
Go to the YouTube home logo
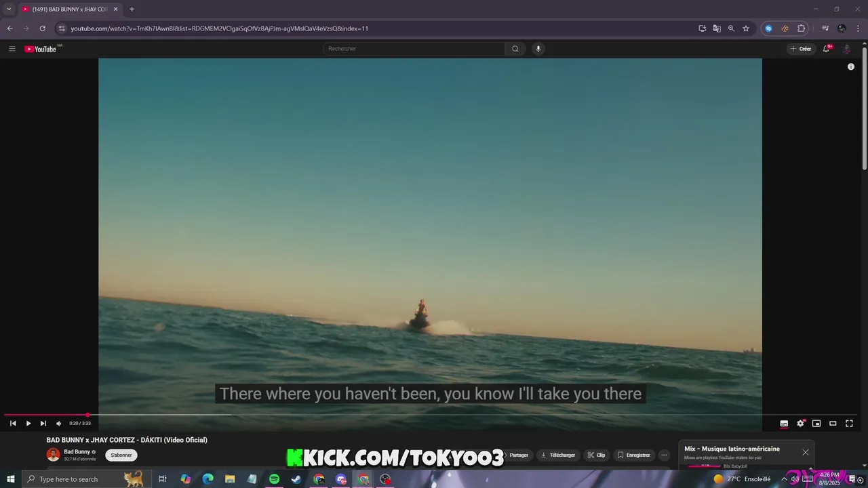click(41, 49)
